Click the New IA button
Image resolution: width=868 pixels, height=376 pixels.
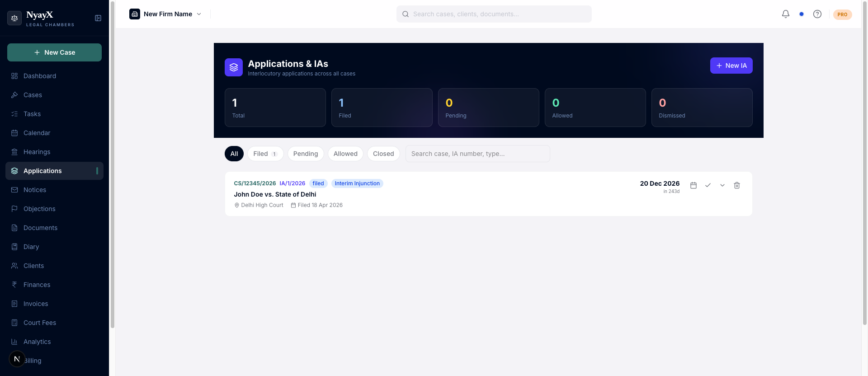[x=731, y=66]
